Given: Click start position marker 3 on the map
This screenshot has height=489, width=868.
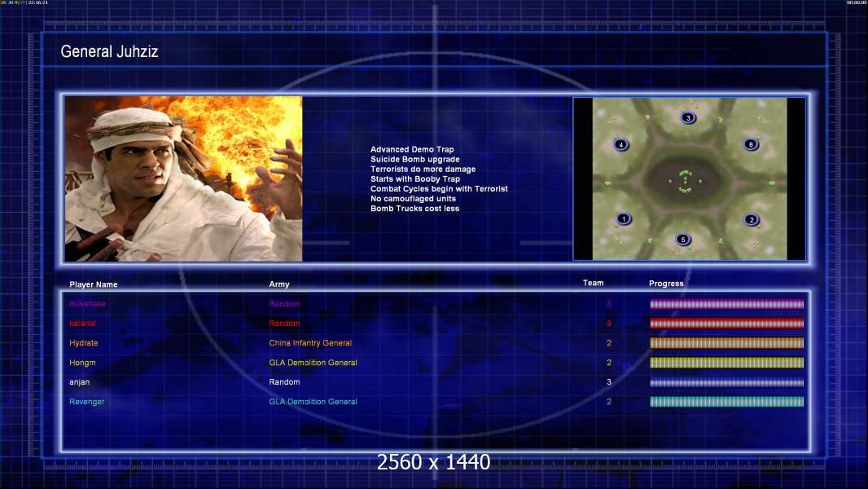Looking at the screenshot, I should (x=688, y=117).
